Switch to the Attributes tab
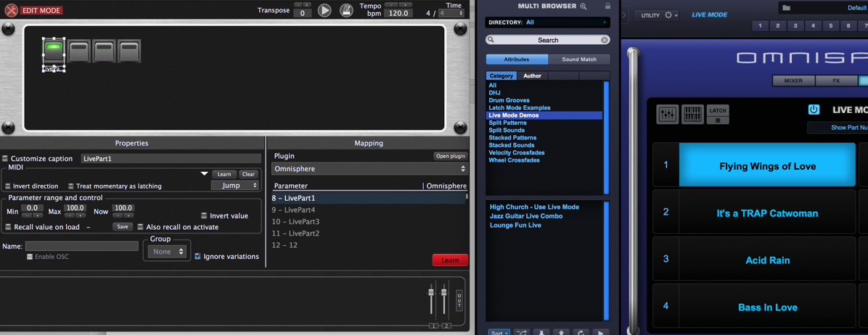868x335 pixels. pyautogui.click(x=517, y=59)
